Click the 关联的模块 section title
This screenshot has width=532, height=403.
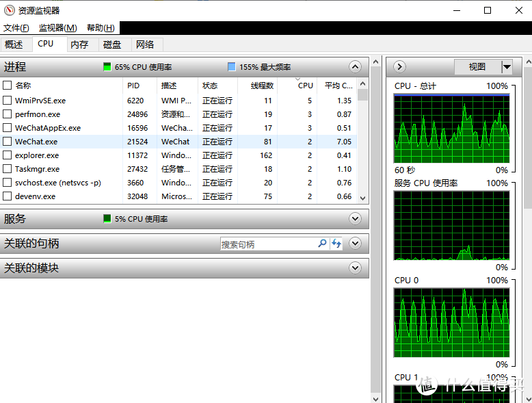[x=31, y=268]
